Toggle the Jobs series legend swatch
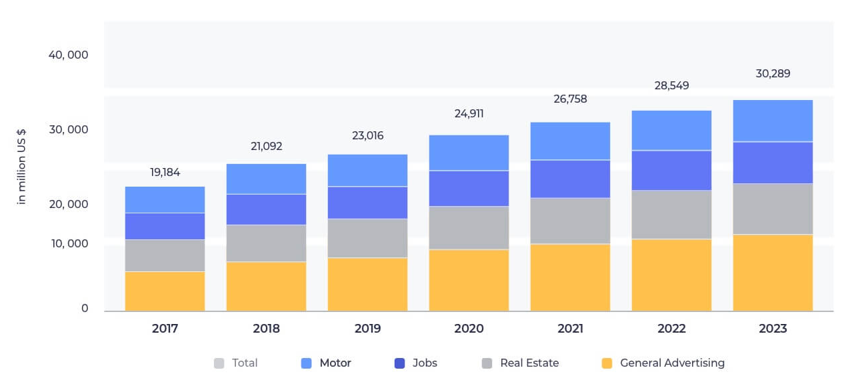This screenshot has width=868, height=384. [400, 363]
